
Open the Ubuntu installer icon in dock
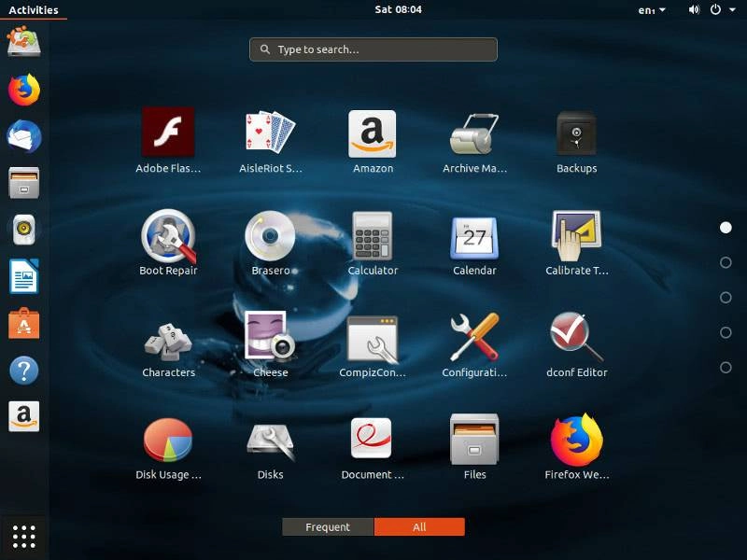(24, 42)
